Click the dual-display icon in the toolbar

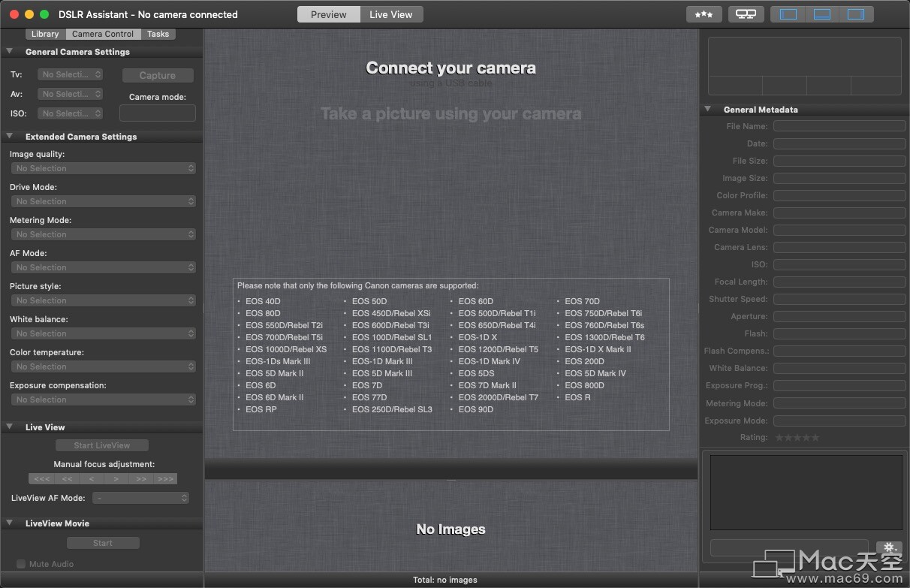pos(746,14)
